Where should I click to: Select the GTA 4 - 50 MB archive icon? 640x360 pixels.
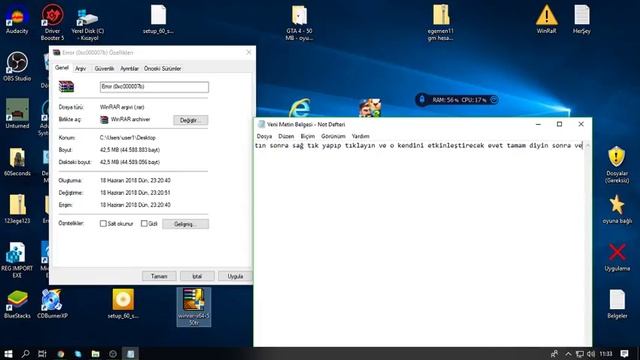(300, 23)
